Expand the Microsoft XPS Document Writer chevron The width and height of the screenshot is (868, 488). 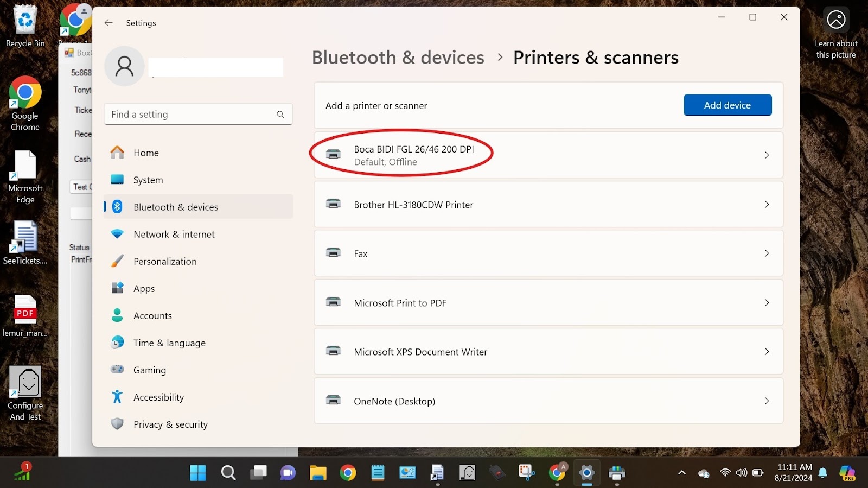767,352
